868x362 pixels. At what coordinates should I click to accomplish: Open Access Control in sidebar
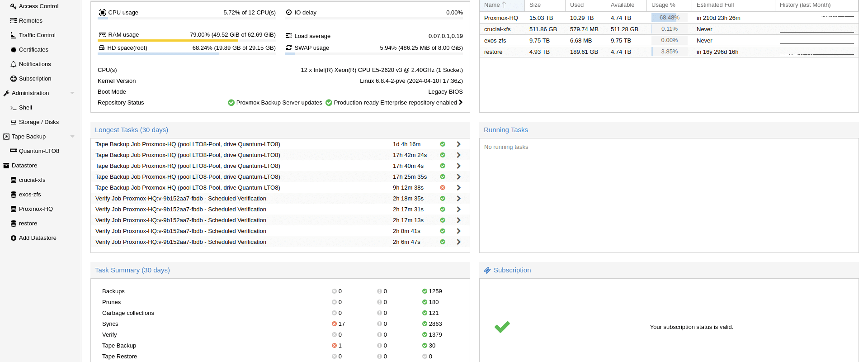point(39,6)
